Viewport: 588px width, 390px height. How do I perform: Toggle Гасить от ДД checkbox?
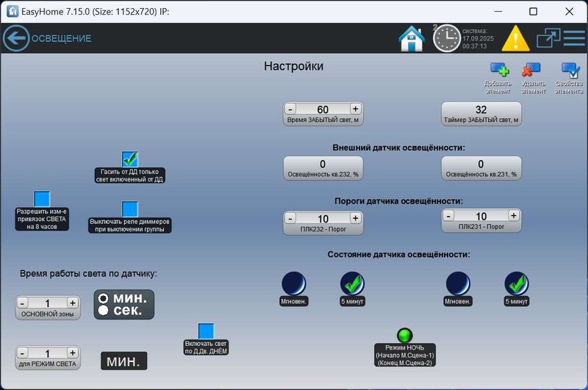[130, 159]
